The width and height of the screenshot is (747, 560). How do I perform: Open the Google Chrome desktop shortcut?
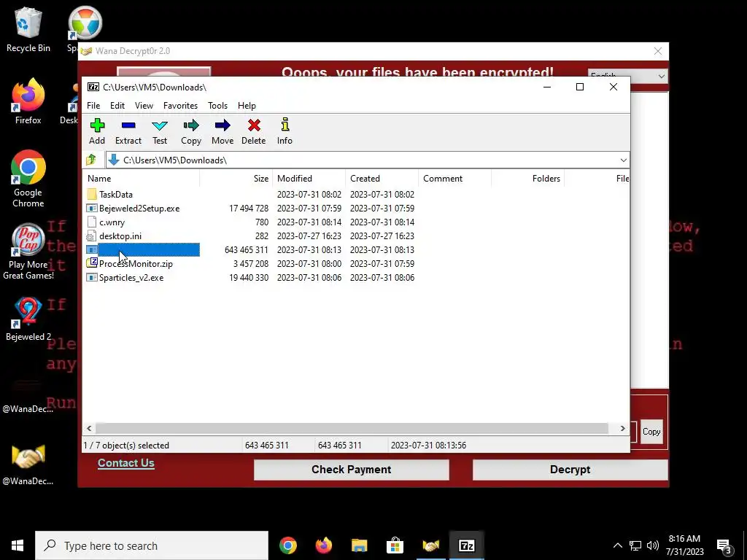28,179
